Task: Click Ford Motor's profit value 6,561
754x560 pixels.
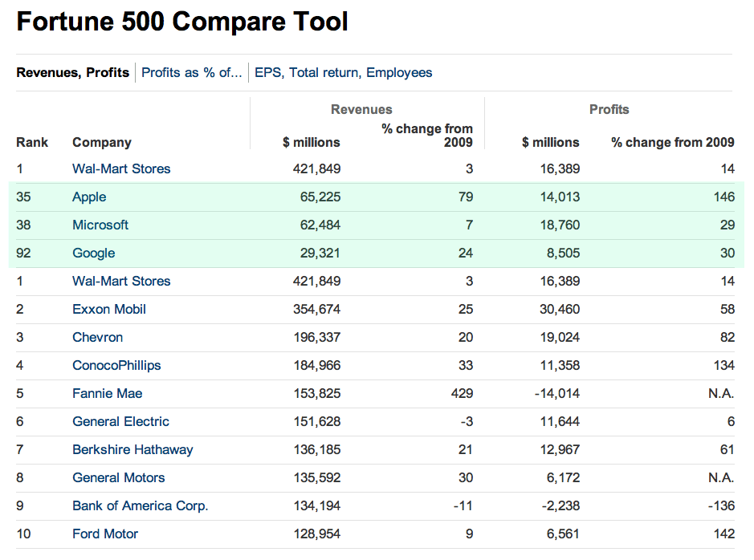Action: [563, 534]
